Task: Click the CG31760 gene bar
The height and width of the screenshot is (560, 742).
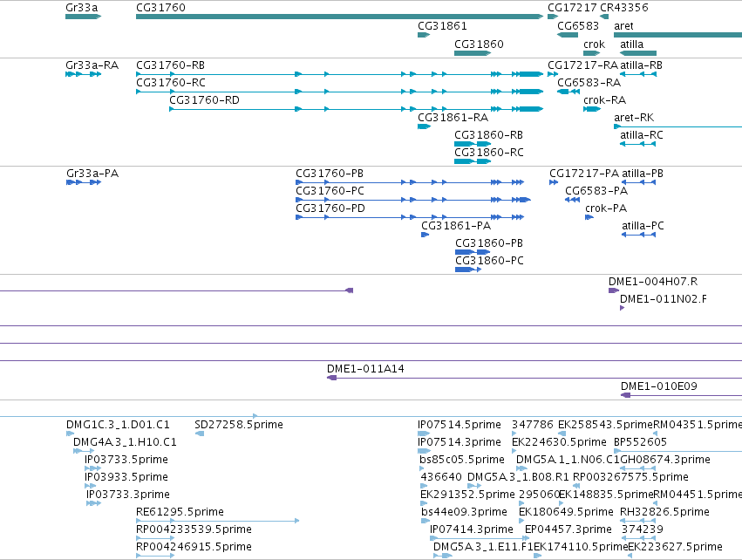Action: [x=339, y=17]
